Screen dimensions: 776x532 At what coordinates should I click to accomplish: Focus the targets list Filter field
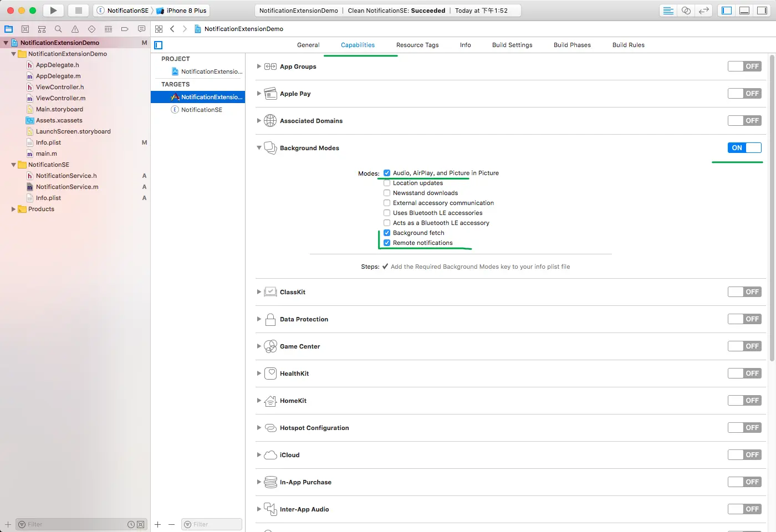(212, 524)
